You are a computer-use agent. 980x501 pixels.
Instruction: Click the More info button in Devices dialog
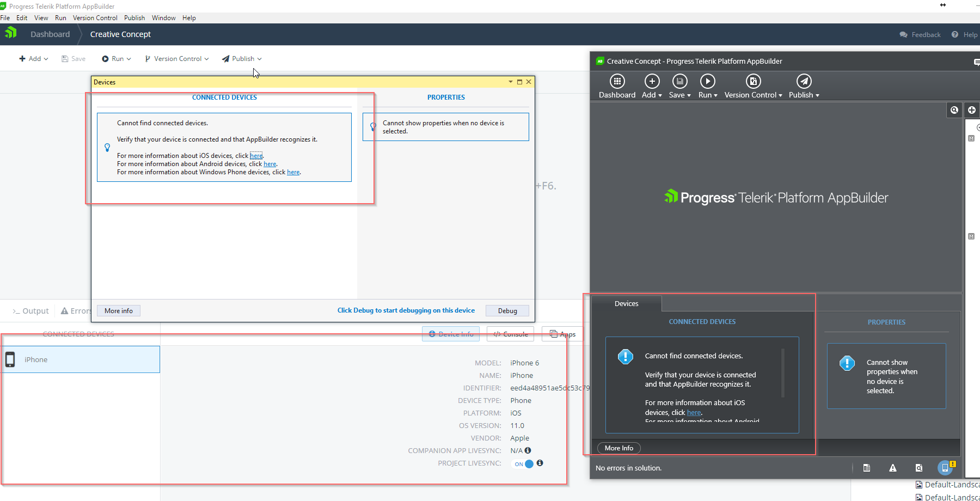(x=119, y=310)
